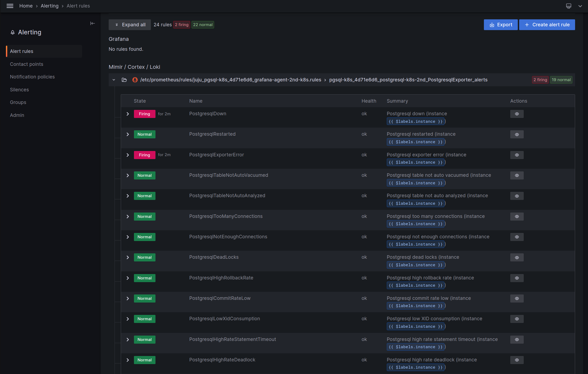
Task: Navigate to Home via the breadcrumb
Action: point(26,6)
